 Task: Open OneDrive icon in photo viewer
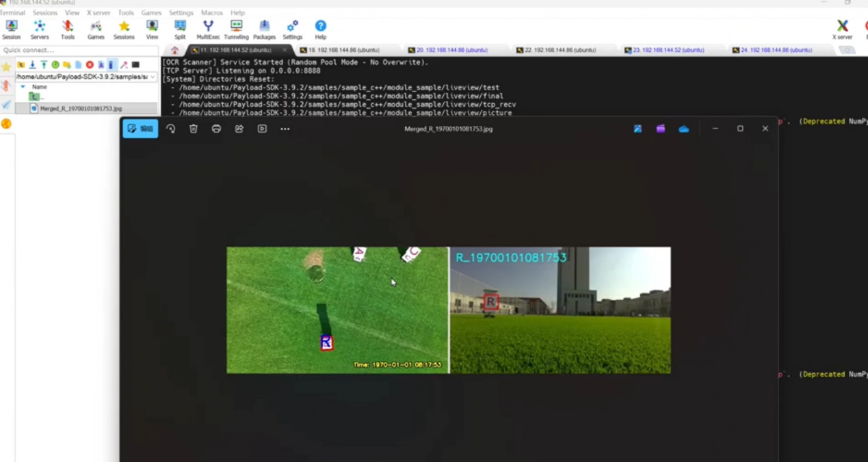point(683,128)
